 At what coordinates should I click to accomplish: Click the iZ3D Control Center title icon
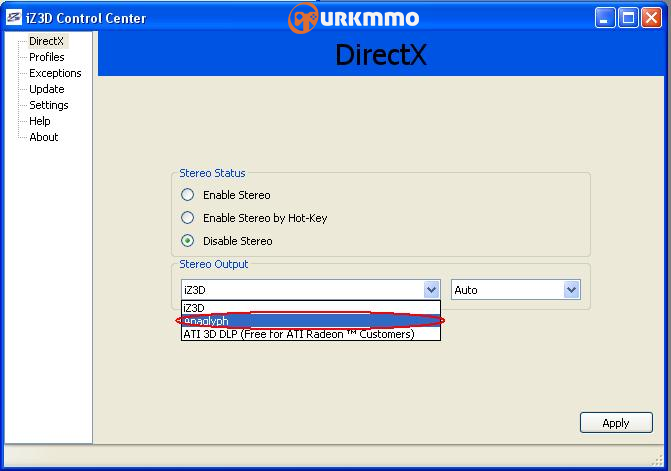14,18
